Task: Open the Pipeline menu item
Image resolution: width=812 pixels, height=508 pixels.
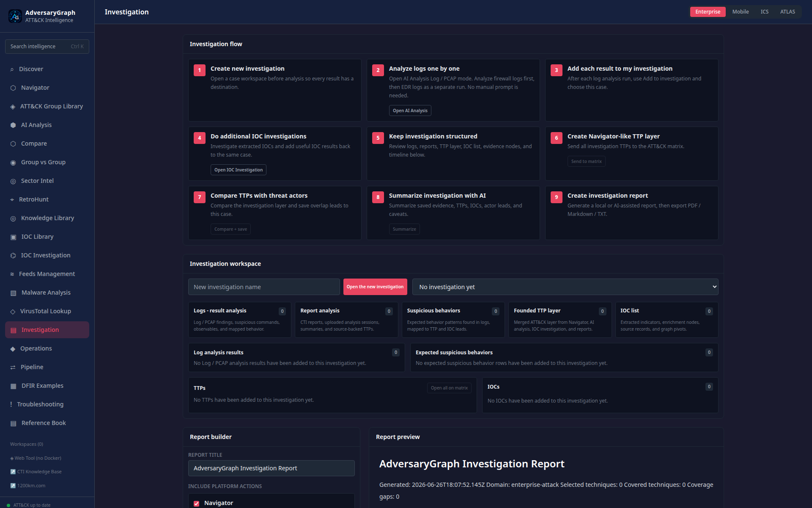Action: [47, 367]
